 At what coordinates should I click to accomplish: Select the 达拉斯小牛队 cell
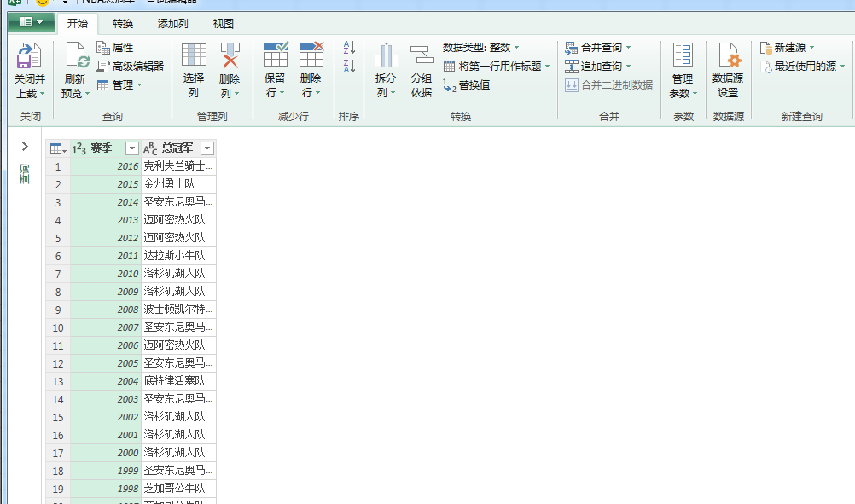(x=178, y=256)
